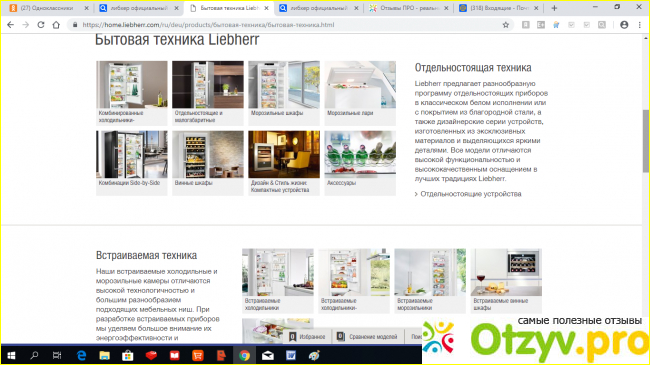Open File Explorer from the taskbar
The image size is (650, 365).
tap(104, 355)
